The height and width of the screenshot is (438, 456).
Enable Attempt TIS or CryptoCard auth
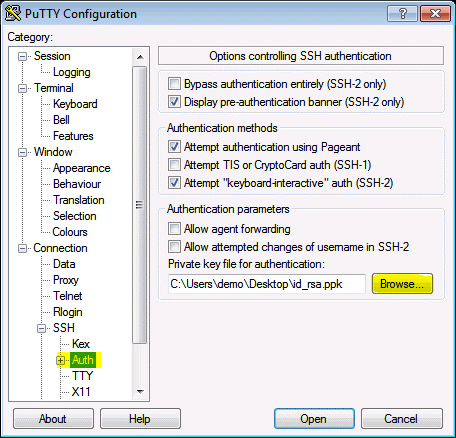coord(174,165)
